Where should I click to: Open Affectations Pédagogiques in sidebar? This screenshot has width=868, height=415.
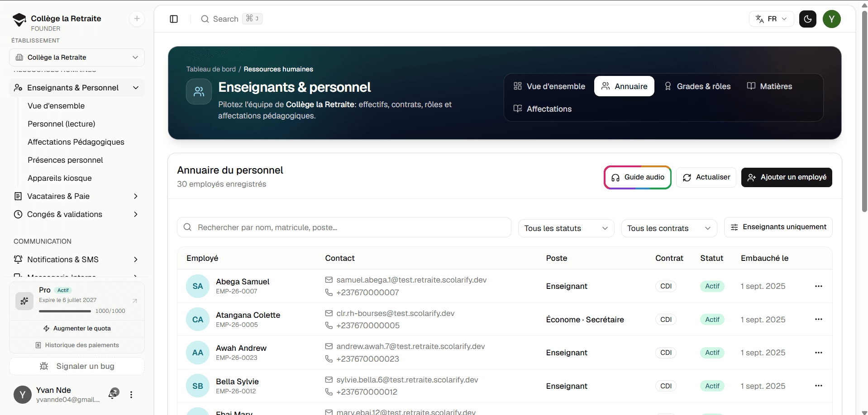tap(76, 142)
